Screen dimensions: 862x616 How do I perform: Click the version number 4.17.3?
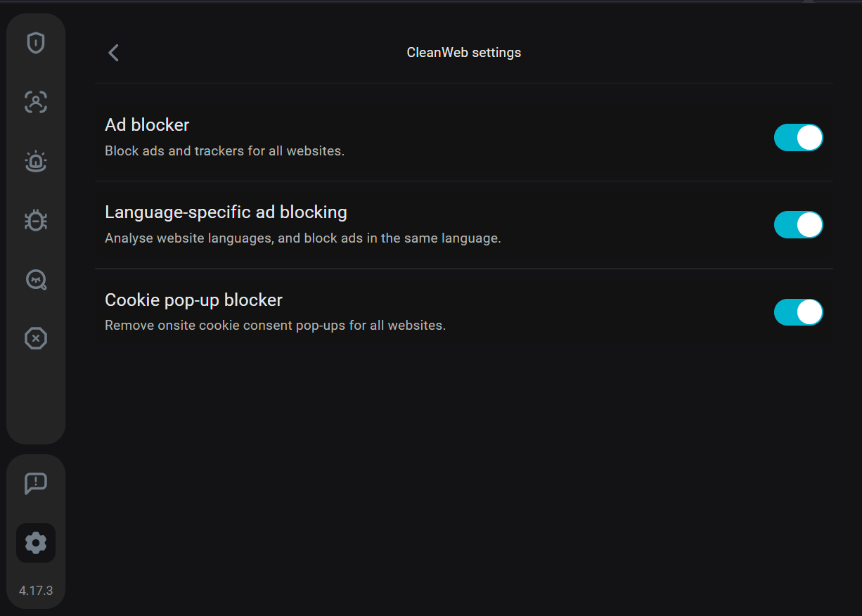pyautogui.click(x=36, y=591)
